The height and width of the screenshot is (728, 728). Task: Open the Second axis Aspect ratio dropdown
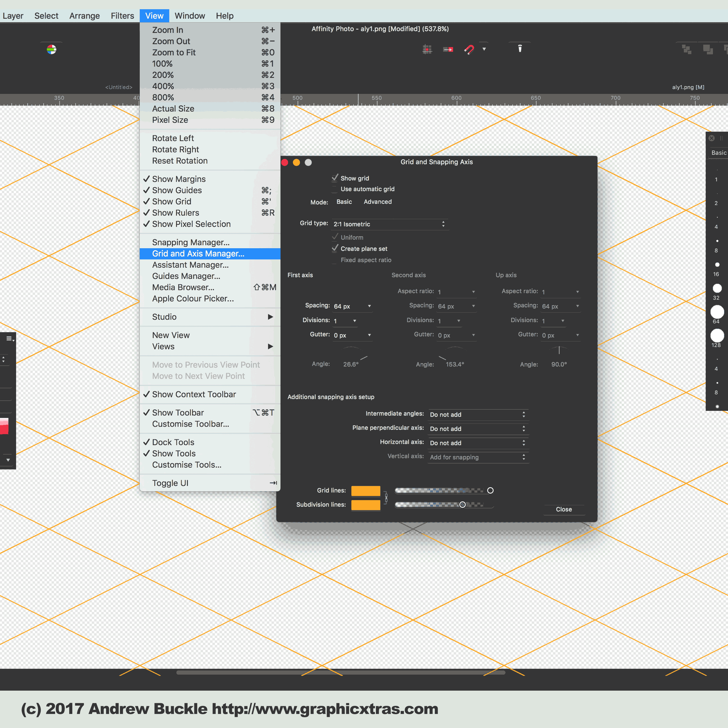456,292
